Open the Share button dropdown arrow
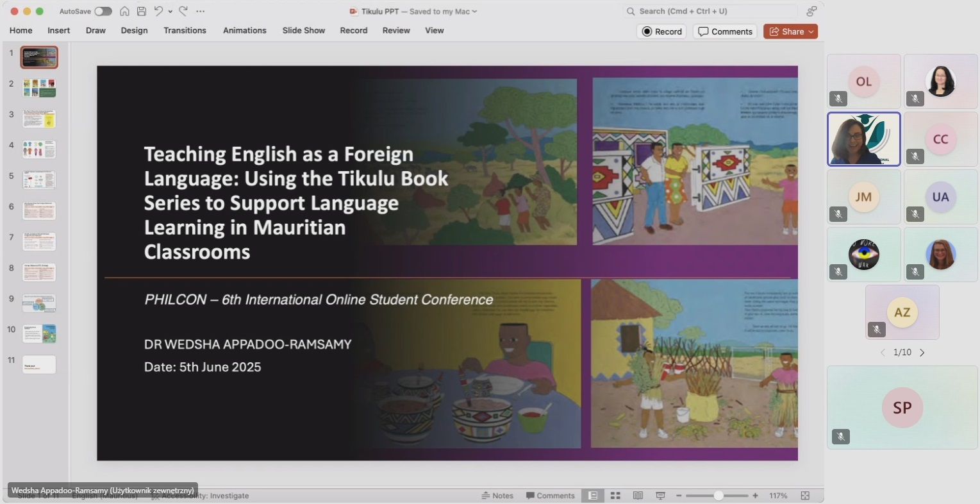Screen dimensions: 980x504 tap(811, 31)
